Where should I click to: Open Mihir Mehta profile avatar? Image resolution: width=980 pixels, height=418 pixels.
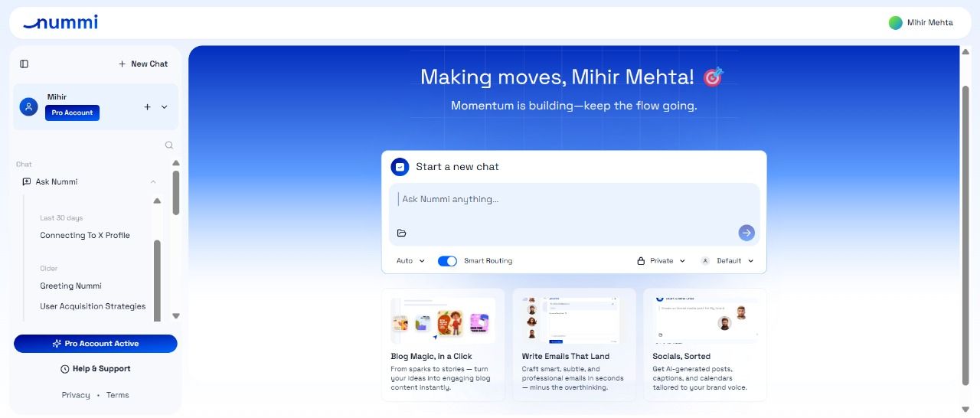click(895, 23)
